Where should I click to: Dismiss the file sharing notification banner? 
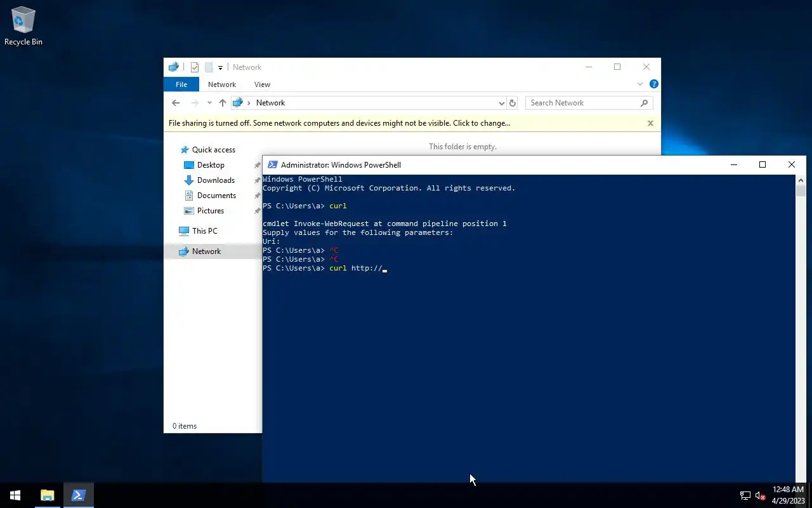[x=650, y=123]
